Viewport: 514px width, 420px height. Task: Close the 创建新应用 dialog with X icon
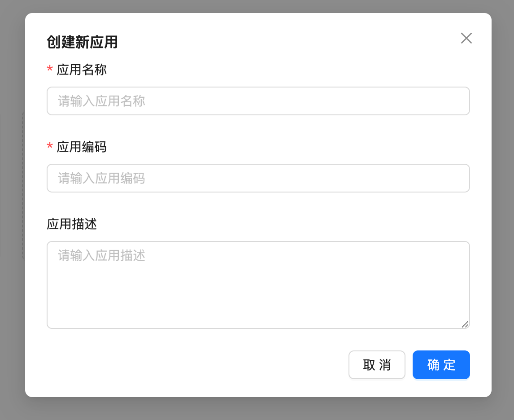[x=466, y=39]
